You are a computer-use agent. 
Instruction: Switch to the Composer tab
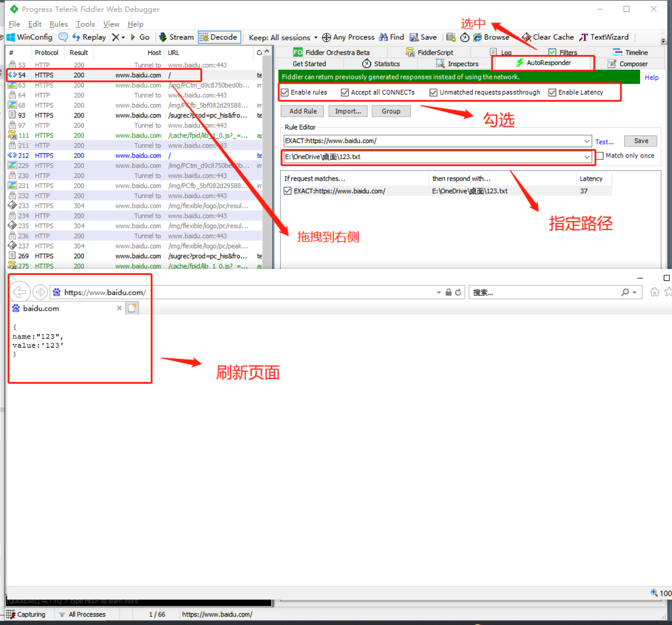(x=628, y=64)
